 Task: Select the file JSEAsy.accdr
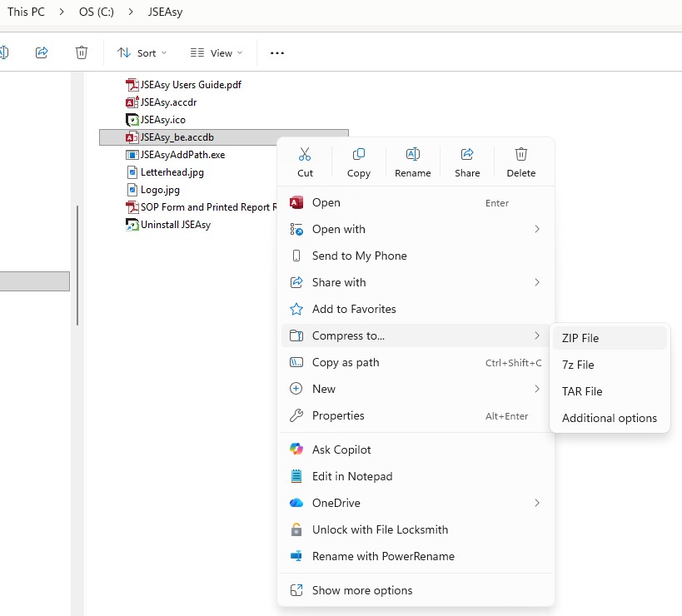(x=168, y=102)
